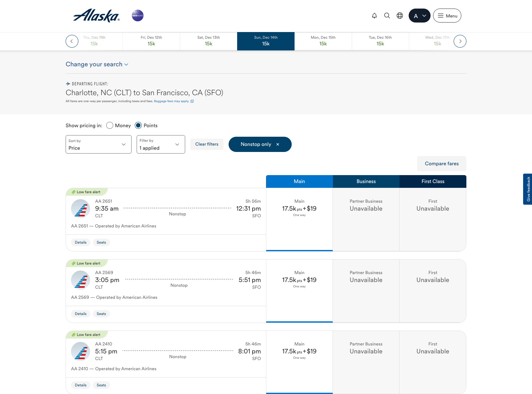Click Clear filters

tap(206, 144)
